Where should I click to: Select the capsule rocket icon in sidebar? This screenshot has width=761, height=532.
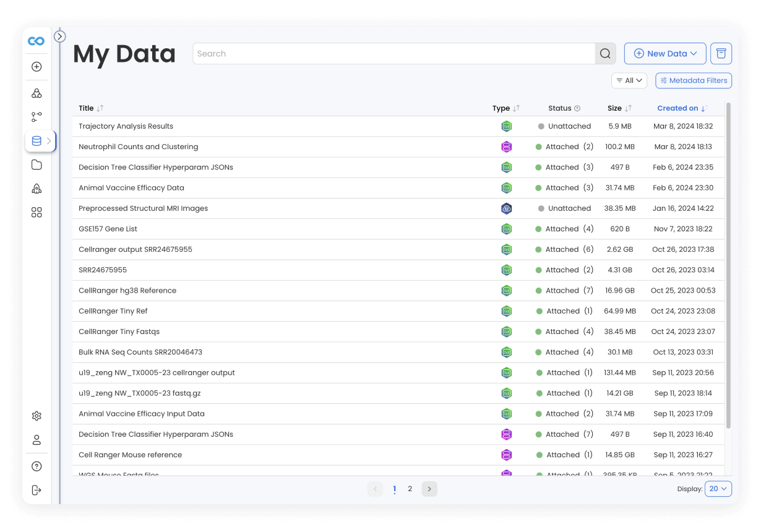[x=36, y=188]
